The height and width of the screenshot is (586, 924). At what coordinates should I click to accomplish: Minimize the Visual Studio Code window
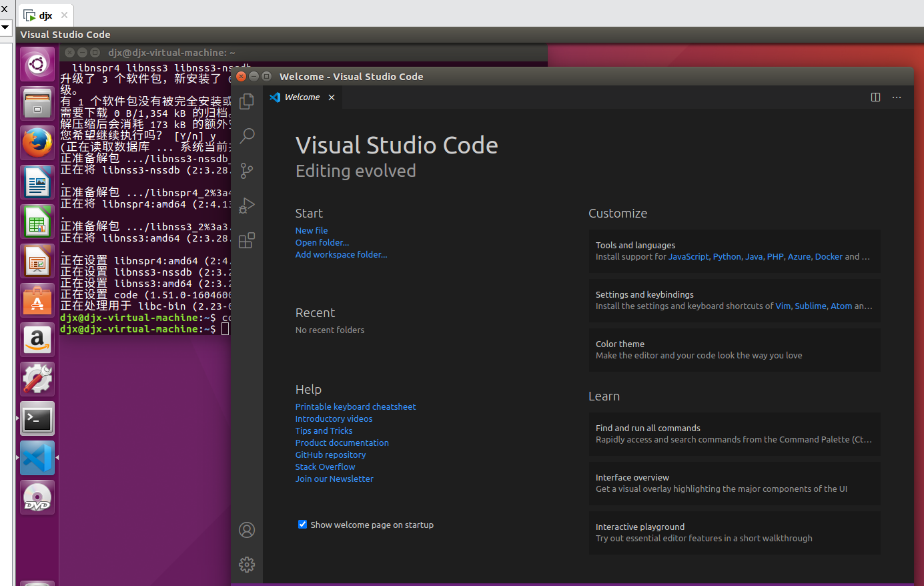(x=254, y=76)
